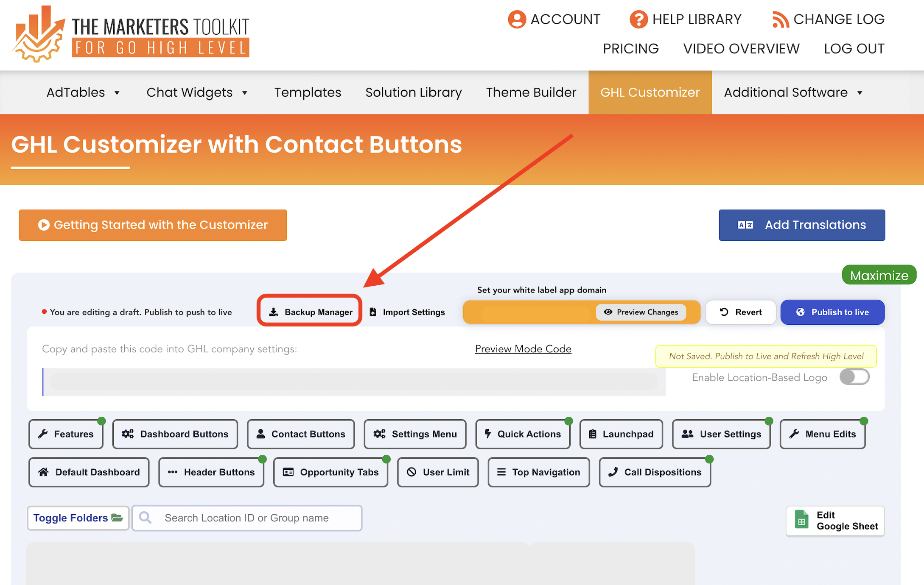
Task: Select the GHL Customizer tab
Action: tap(650, 92)
